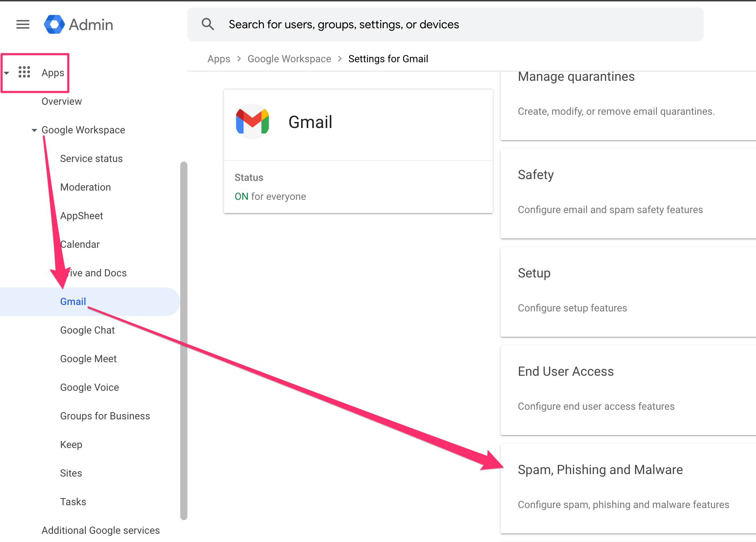
Task: Collapse the Apps section arrow
Action: (6, 73)
